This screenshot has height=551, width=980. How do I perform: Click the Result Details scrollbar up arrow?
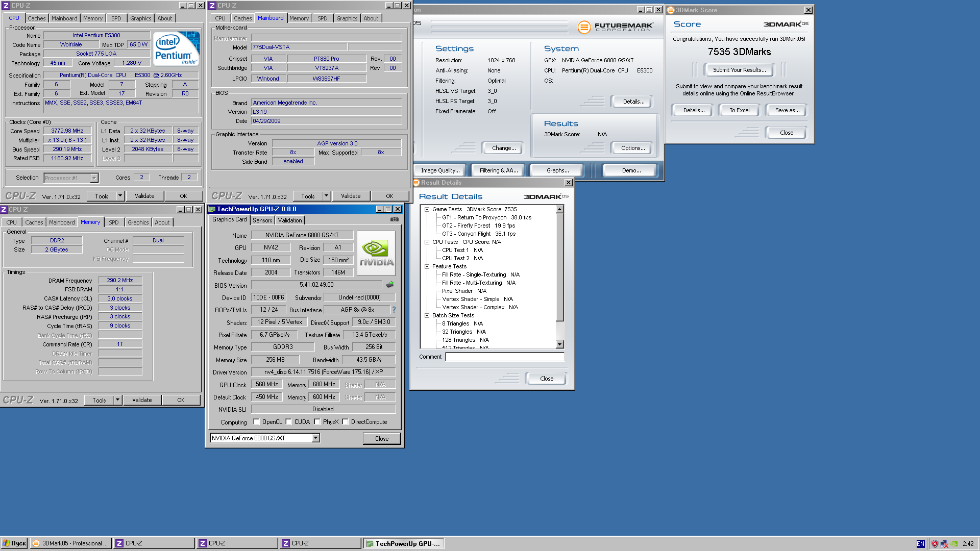pos(560,209)
